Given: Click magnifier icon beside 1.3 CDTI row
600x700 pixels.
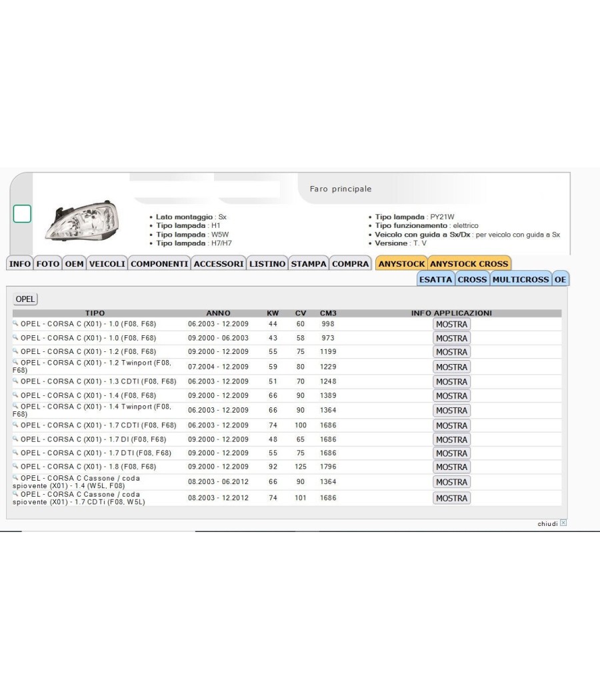Looking at the screenshot, I should [15, 381].
